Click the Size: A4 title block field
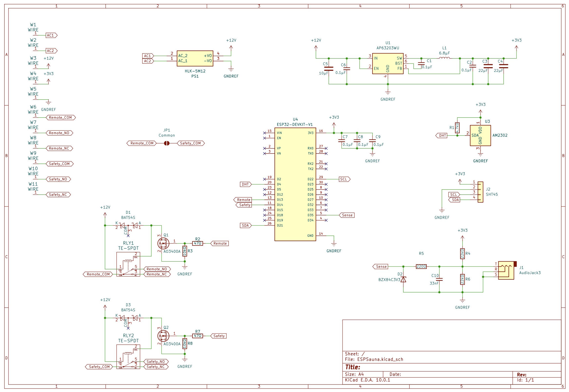Image resolution: width=569 pixels, height=392 pixels. (354, 374)
